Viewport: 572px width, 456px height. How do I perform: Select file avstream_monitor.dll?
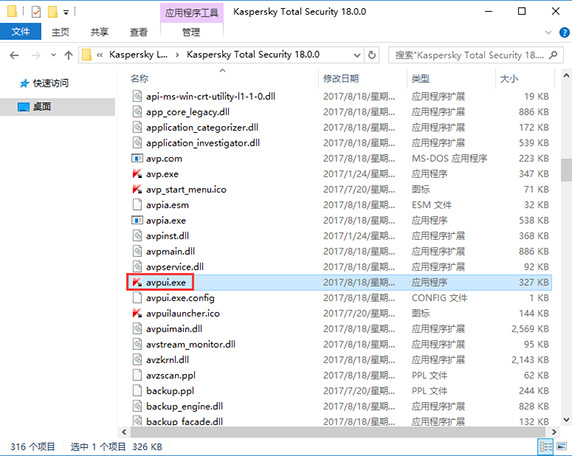191,344
